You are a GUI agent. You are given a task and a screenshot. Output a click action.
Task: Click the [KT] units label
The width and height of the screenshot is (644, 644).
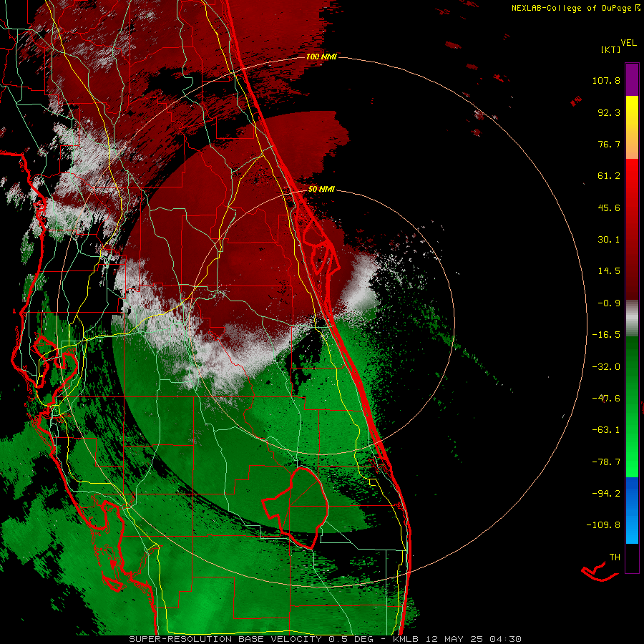point(610,49)
